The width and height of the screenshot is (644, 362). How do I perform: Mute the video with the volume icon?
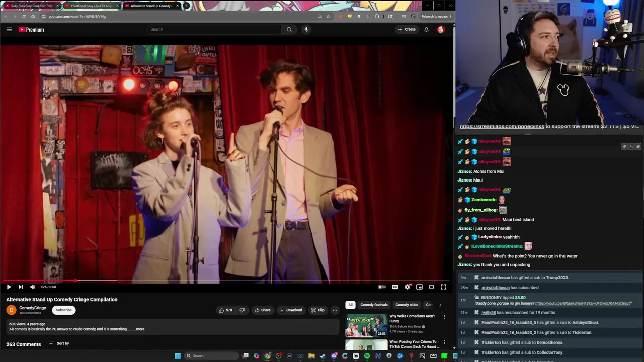pos(33,287)
